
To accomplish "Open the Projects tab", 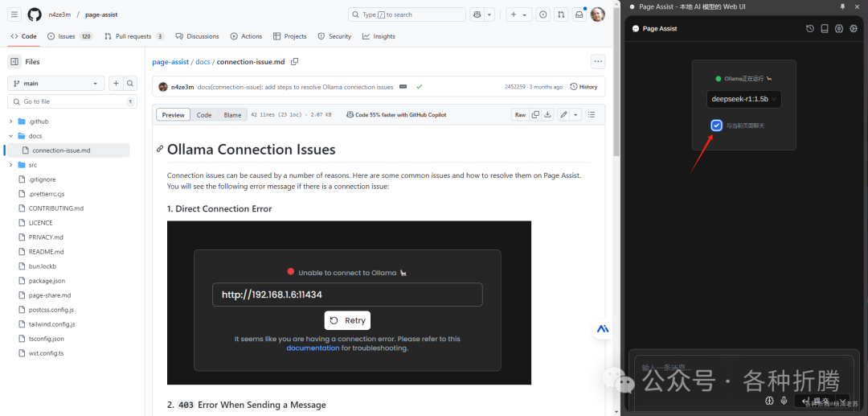I will [x=289, y=36].
